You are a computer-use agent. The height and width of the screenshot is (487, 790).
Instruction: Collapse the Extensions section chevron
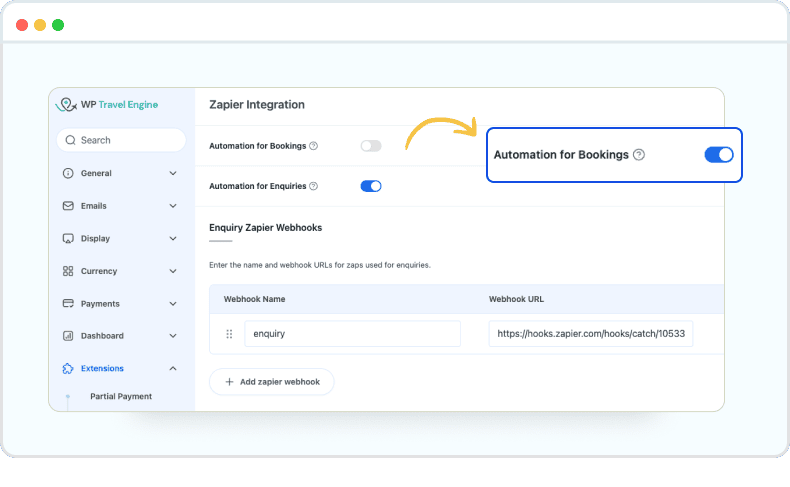click(173, 369)
